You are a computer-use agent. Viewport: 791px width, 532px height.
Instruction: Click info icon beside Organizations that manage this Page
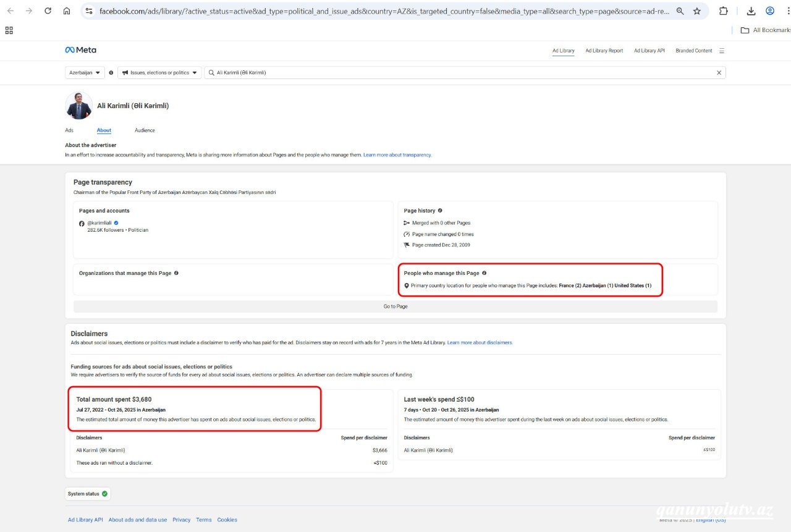[x=176, y=273]
